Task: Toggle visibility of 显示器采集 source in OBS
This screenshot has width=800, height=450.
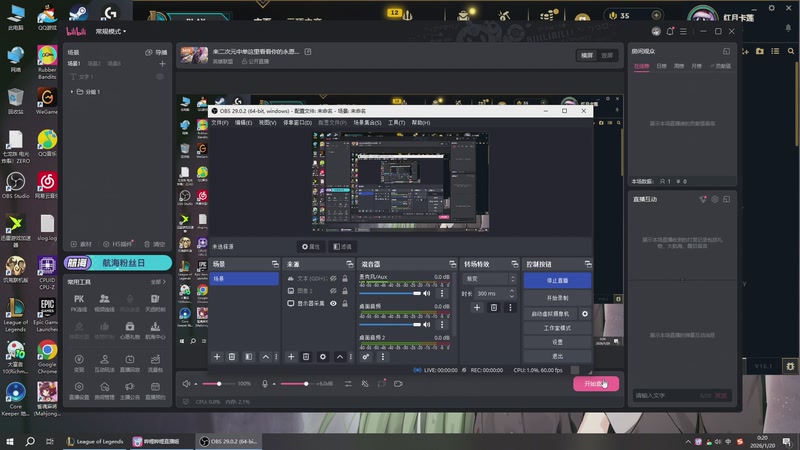Action: point(333,304)
